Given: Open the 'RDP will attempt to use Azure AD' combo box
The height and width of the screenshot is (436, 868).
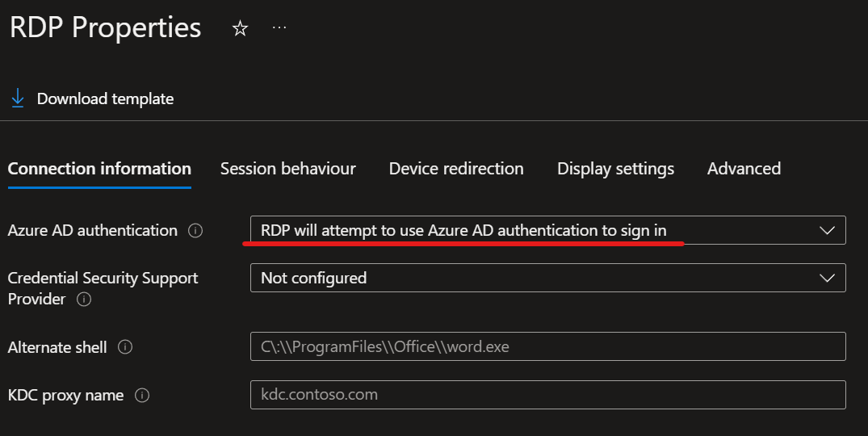Looking at the screenshot, I should [548, 230].
